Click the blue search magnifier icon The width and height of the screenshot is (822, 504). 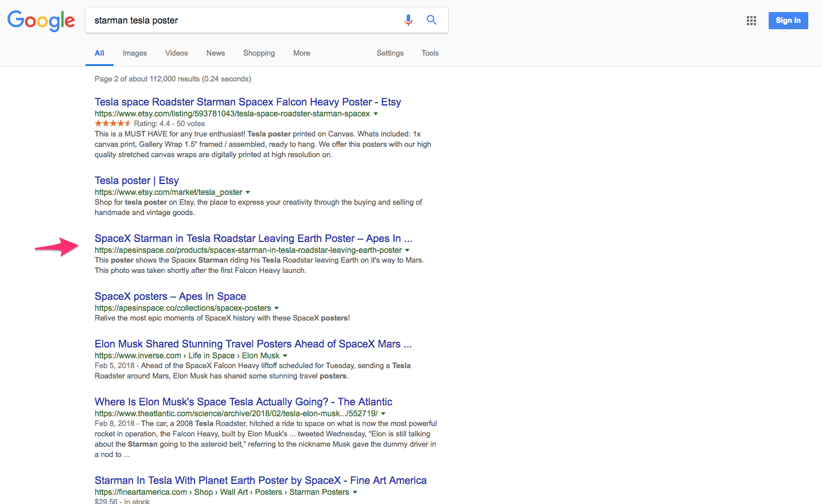(432, 20)
